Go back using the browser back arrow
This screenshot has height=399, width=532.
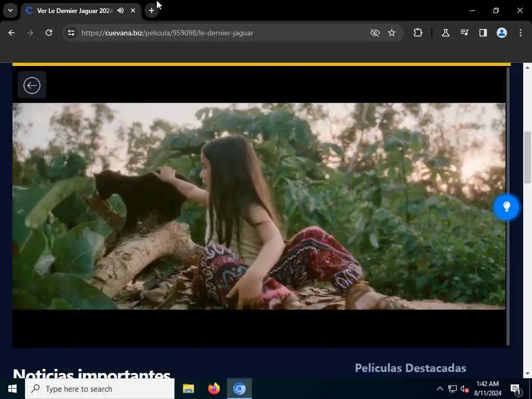coord(11,33)
